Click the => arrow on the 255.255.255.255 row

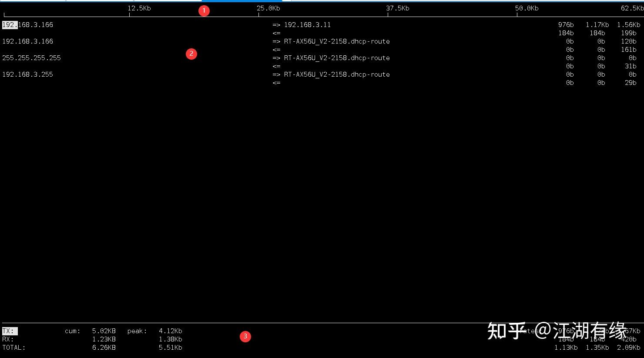(x=276, y=57)
